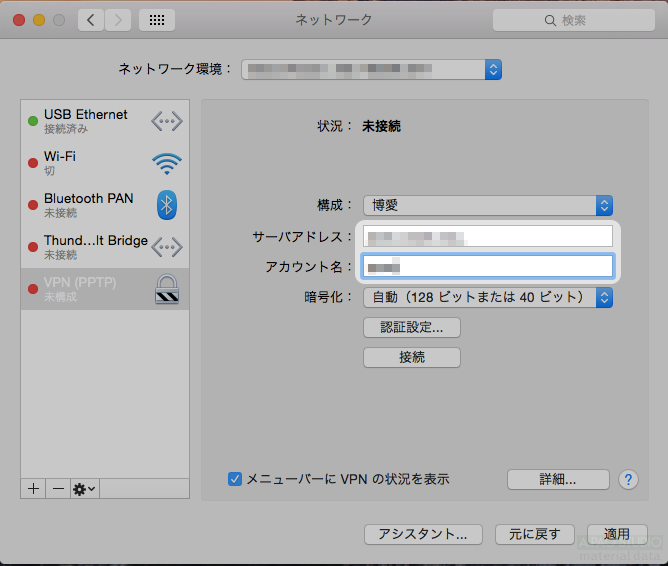The height and width of the screenshot is (566, 668).
Task: Click the Bluetooth PAN icon
Action: [x=167, y=205]
